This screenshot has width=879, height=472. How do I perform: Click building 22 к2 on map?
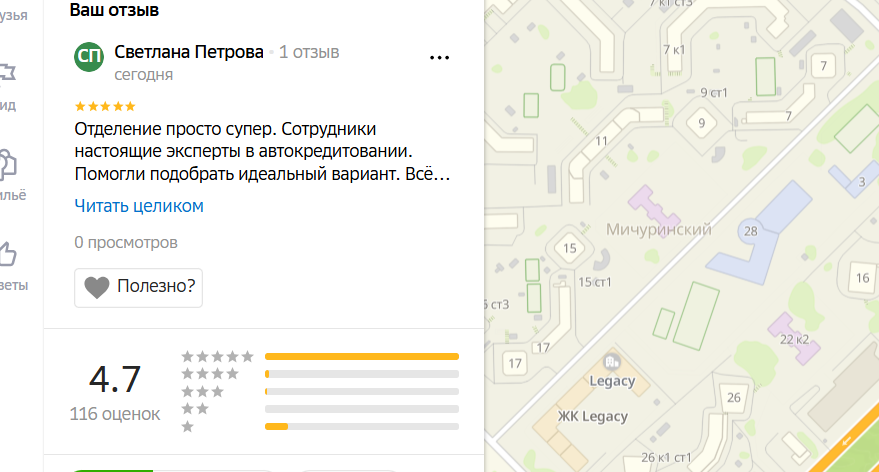coord(794,339)
